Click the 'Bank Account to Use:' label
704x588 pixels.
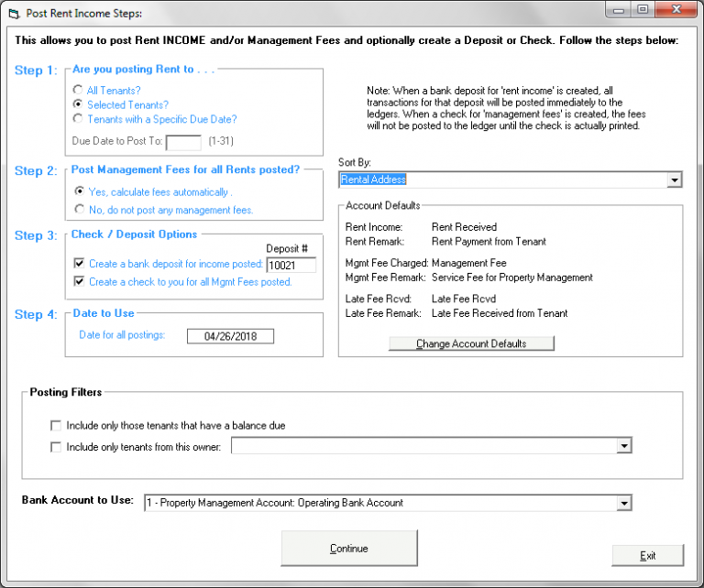[x=78, y=500]
